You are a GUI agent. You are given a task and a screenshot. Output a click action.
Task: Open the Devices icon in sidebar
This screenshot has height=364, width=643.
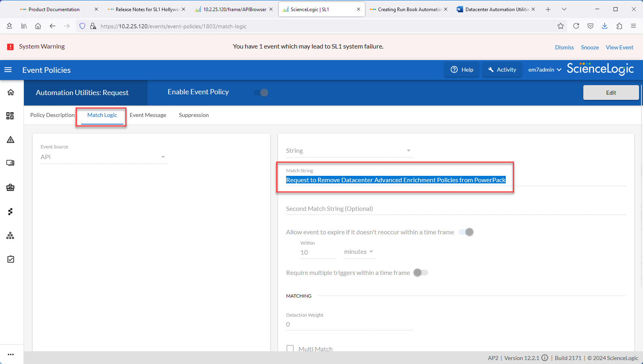(10, 163)
